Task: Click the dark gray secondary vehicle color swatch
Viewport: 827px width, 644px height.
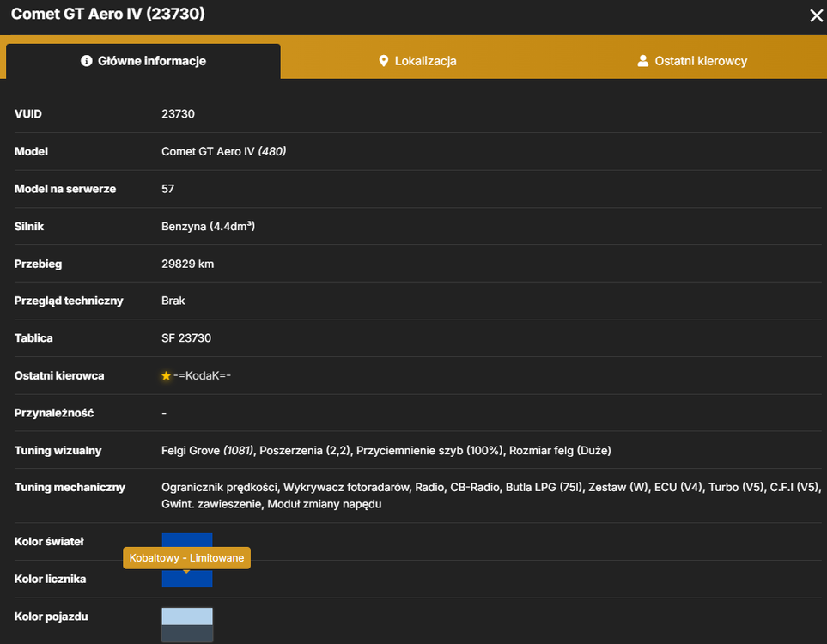Action: click(x=187, y=634)
